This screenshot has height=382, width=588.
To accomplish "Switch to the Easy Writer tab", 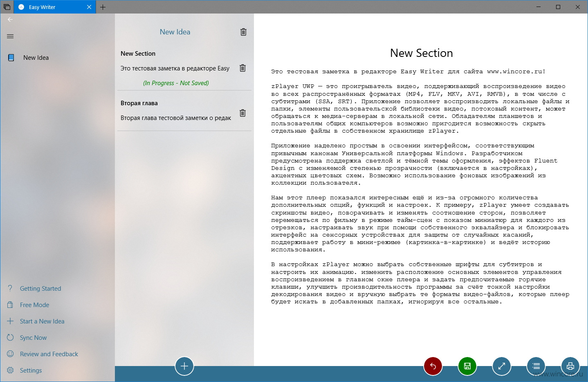I will click(x=55, y=7).
